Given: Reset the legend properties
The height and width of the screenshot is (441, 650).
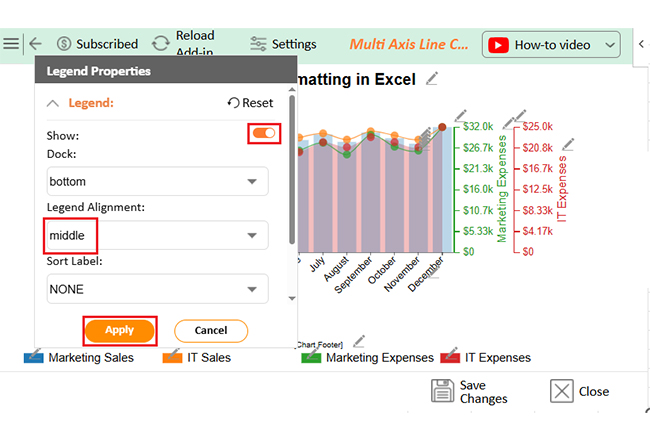Looking at the screenshot, I should (250, 103).
